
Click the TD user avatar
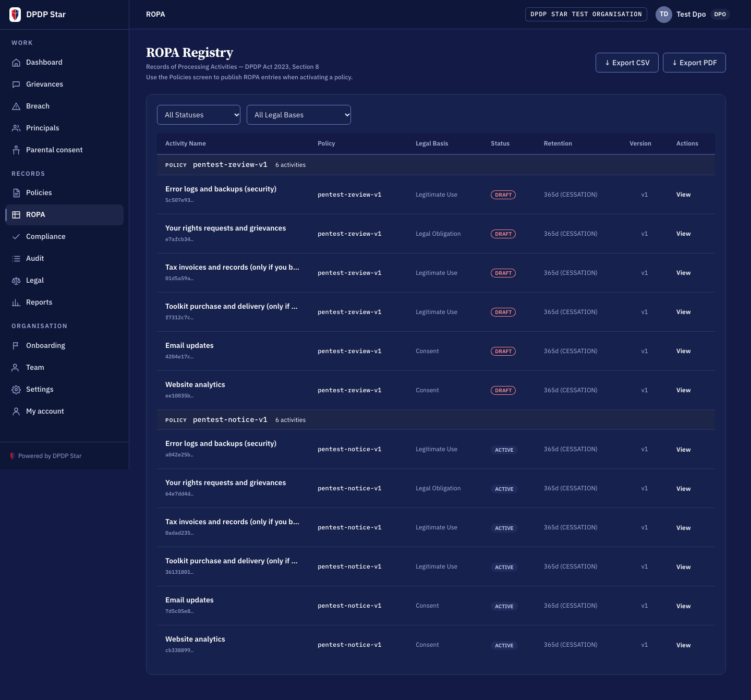tap(664, 15)
